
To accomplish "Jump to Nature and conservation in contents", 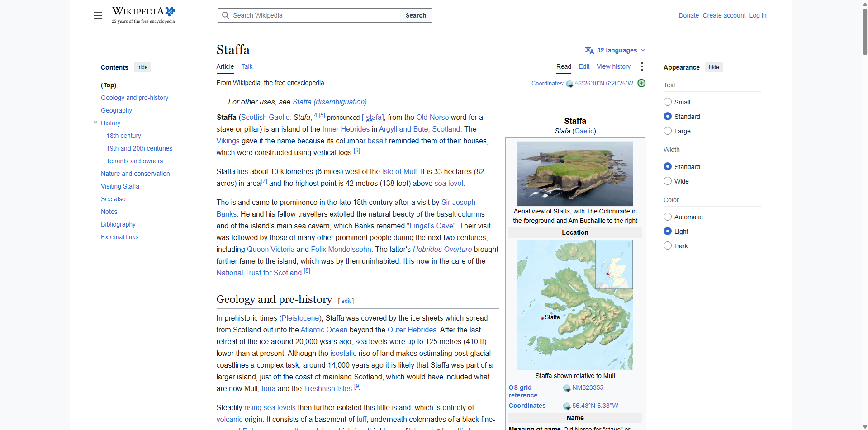I will click(136, 174).
